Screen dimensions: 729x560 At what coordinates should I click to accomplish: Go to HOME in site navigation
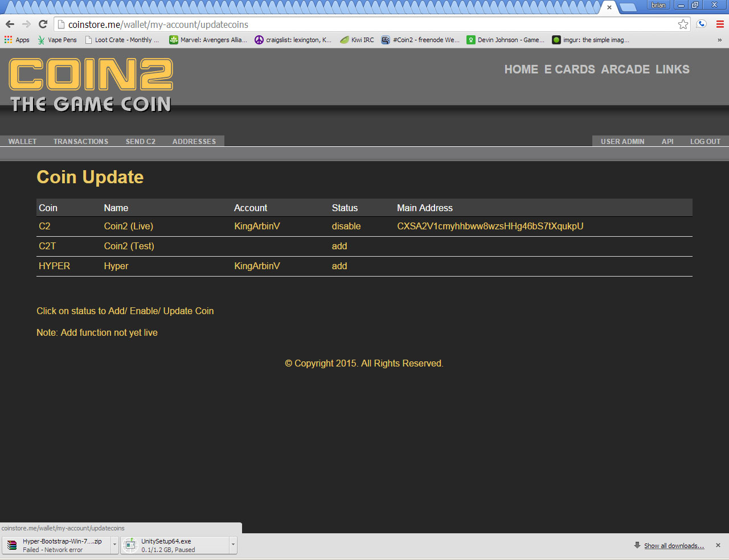521,69
